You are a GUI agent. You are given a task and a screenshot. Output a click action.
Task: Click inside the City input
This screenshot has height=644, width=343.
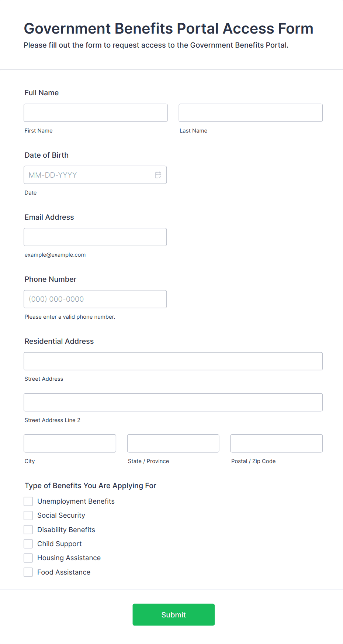click(70, 443)
